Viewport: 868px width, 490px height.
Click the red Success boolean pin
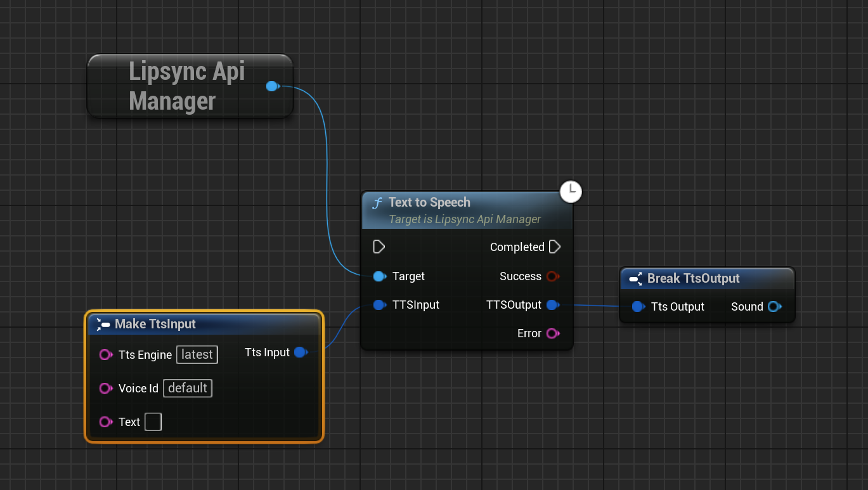point(552,276)
